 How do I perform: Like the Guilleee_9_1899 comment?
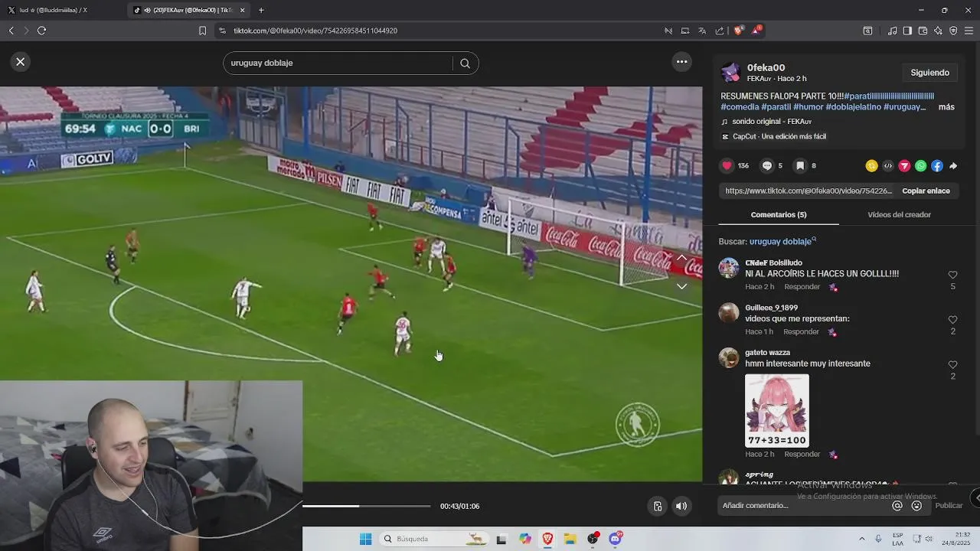(x=952, y=320)
